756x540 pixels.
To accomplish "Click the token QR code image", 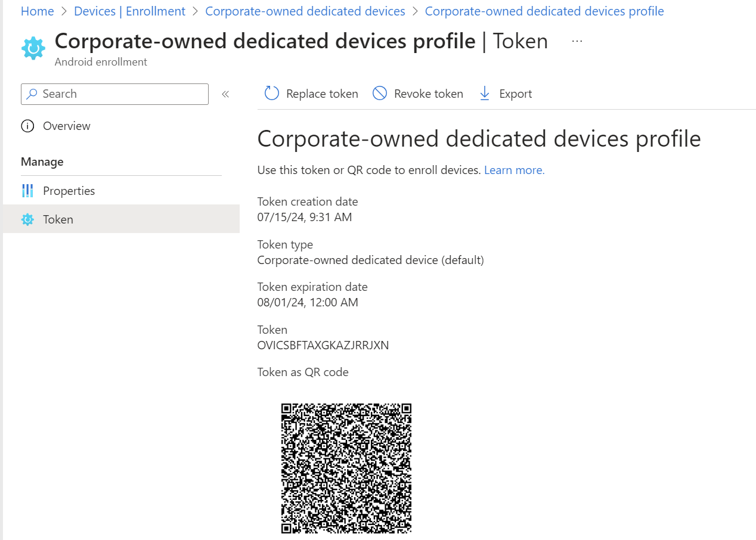I will 346,468.
